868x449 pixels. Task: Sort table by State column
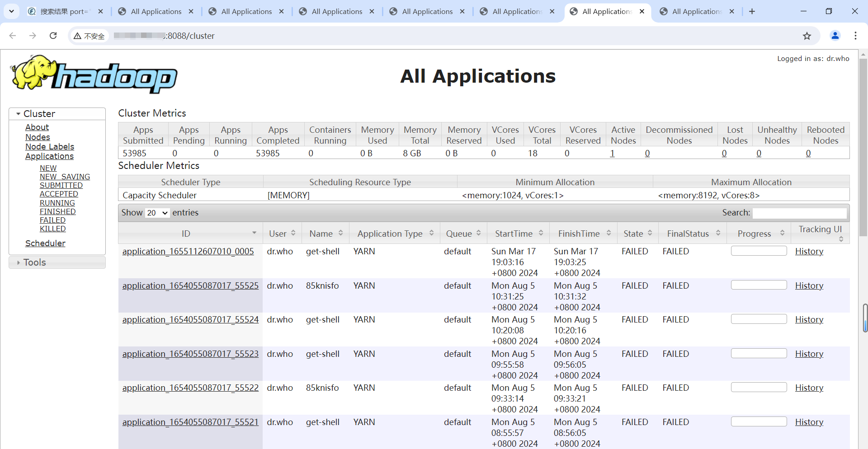click(638, 234)
